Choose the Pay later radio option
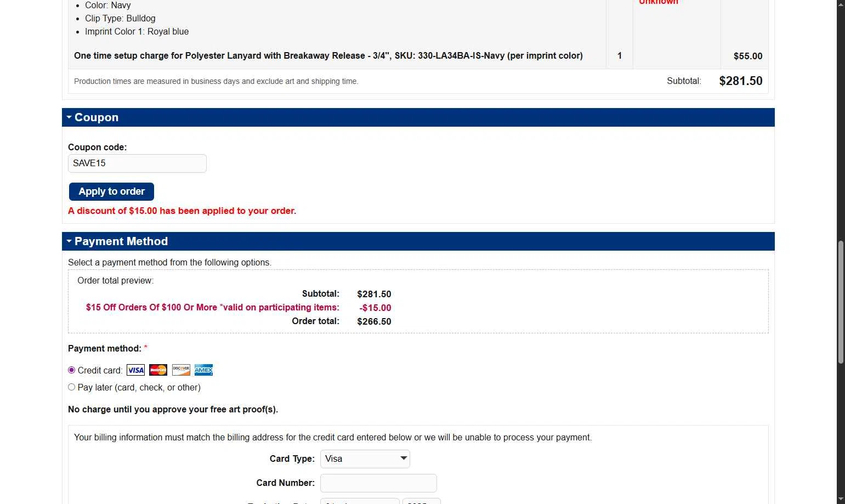Screen dimensions: 845x504 [x=71, y=387]
